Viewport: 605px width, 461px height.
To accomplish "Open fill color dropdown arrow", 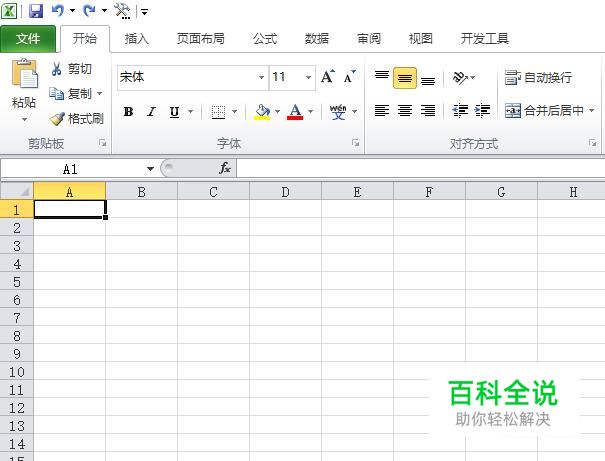I will coord(277,112).
